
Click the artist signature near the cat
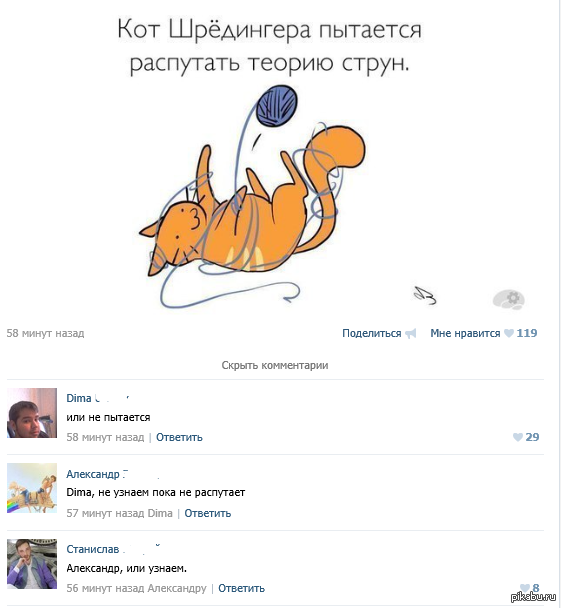click(x=425, y=295)
